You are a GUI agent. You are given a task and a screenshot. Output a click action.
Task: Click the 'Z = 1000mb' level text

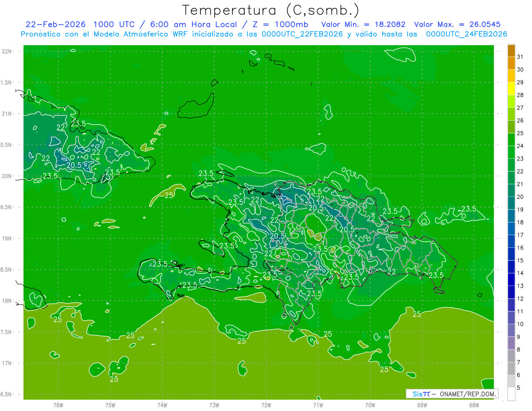[279, 24]
